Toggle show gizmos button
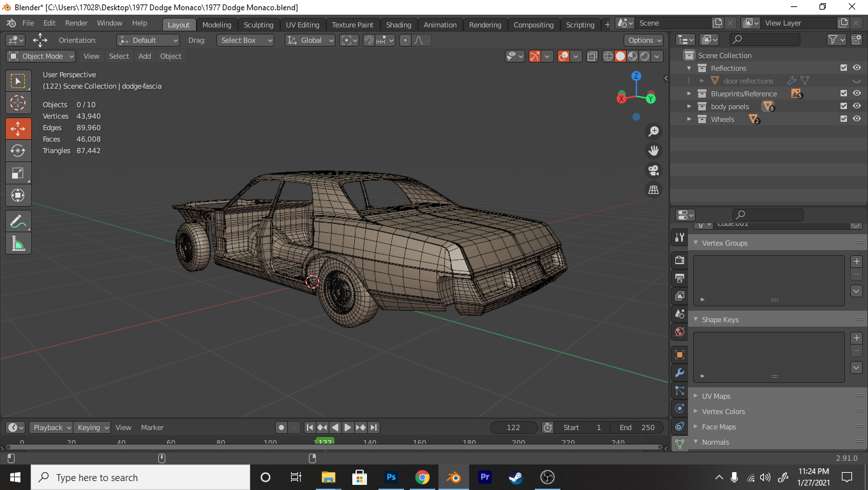This screenshot has width=868, height=490. [x=535, y=56]
